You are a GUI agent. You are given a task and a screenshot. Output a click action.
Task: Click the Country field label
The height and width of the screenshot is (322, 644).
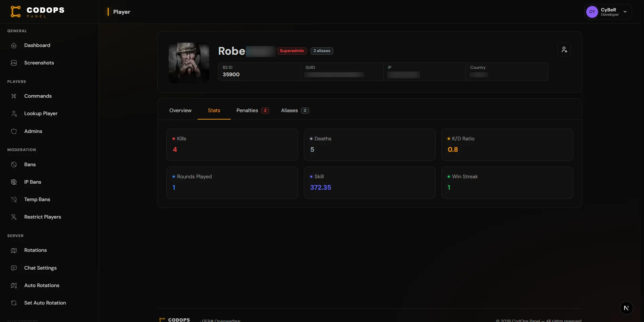point(478,67)
